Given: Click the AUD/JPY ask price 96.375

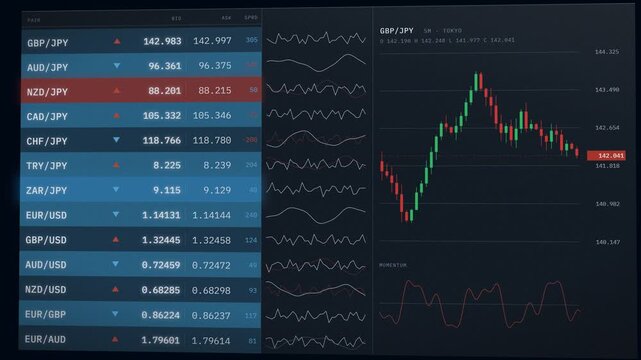Looking at the screenshot, I should (215, 65).
